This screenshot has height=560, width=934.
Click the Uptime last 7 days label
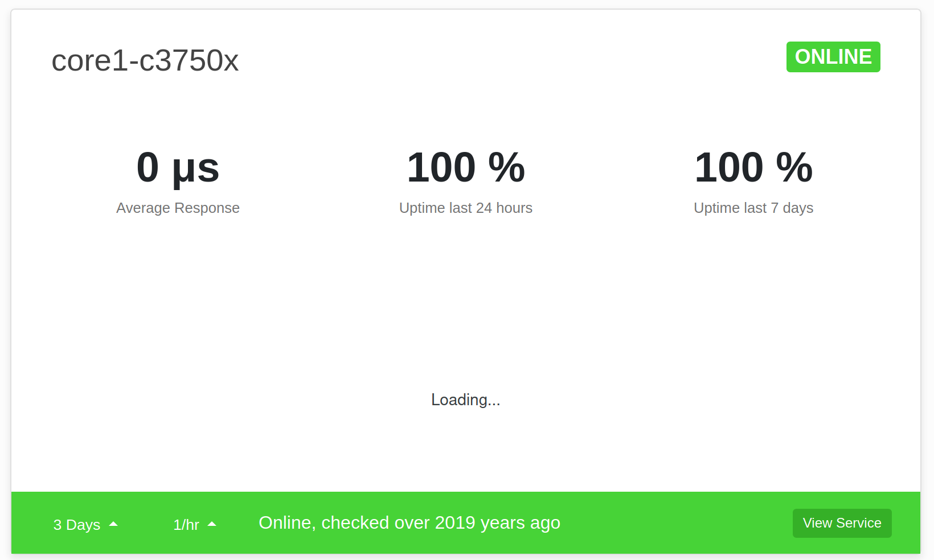click(753, 208)
